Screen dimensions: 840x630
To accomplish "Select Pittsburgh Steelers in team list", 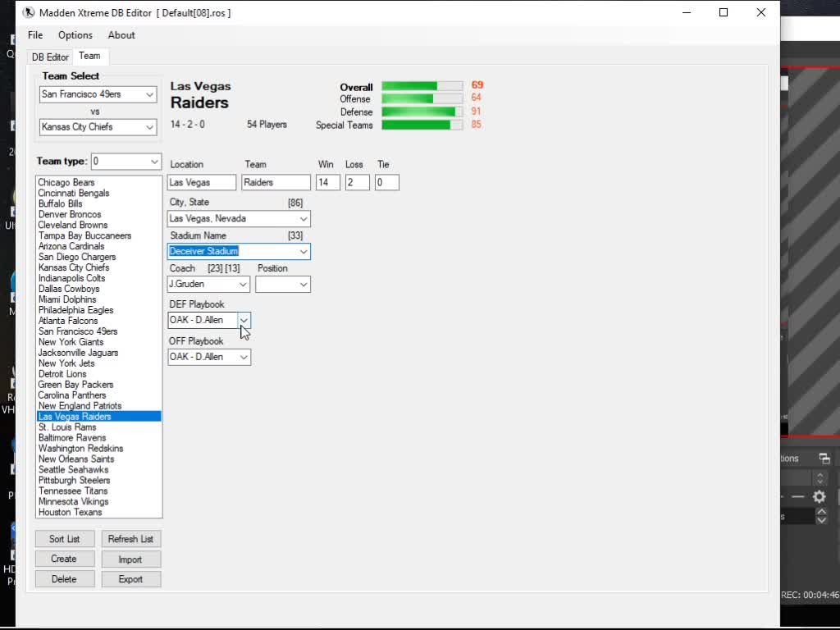I will [98, 481].
